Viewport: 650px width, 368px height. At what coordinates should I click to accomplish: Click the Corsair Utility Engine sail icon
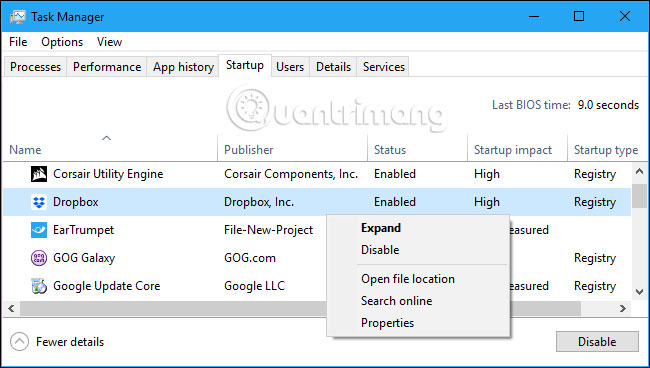coord(39,174)
